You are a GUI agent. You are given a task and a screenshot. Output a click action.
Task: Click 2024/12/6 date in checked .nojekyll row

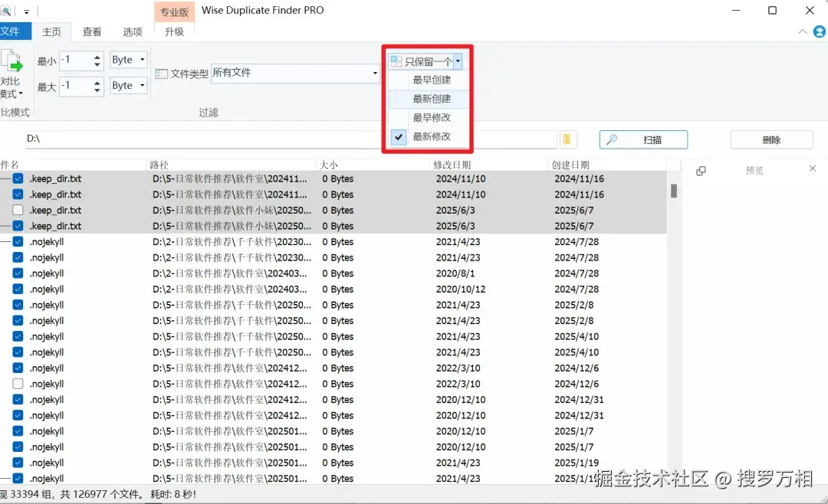577,368
